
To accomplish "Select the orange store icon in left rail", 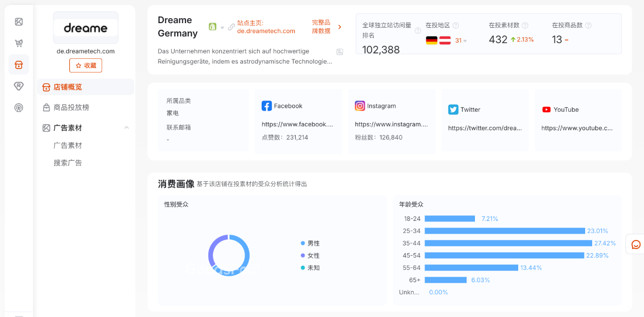I will 19,65.
